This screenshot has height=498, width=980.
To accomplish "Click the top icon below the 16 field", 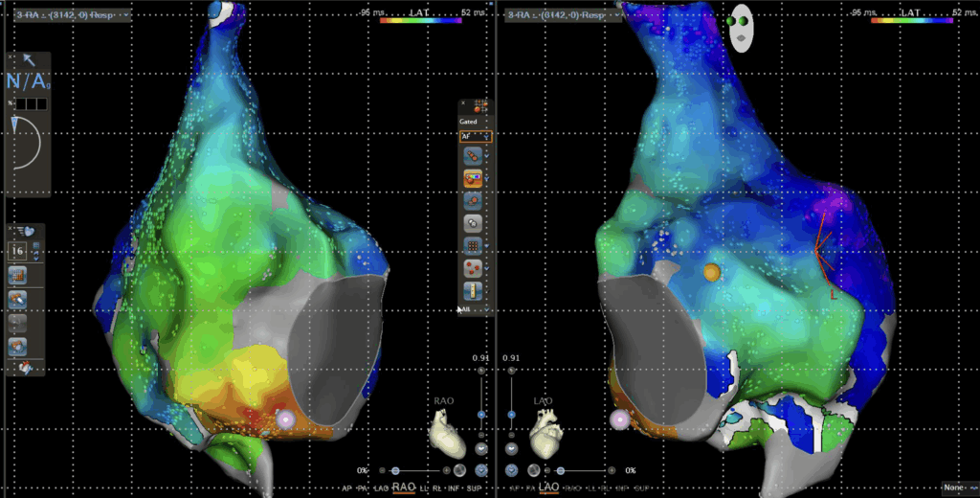I will (x=18, y=276).
